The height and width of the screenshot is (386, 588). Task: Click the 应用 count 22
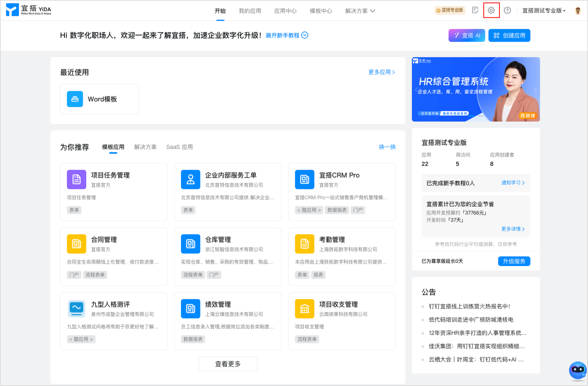tap(425, 164)
